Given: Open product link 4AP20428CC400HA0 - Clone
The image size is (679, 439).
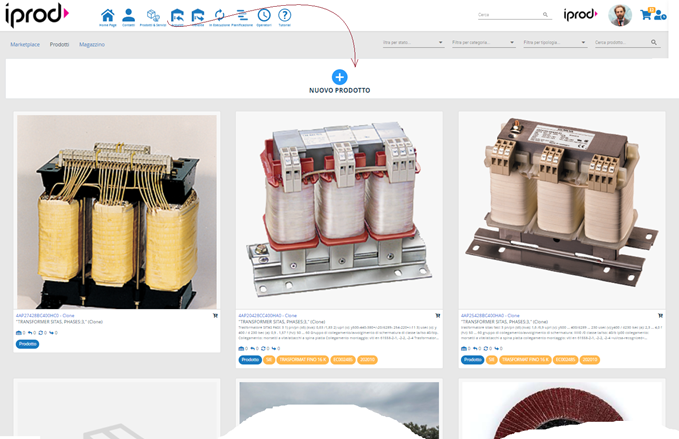Looking at the screenshot, I should [268, 316].
